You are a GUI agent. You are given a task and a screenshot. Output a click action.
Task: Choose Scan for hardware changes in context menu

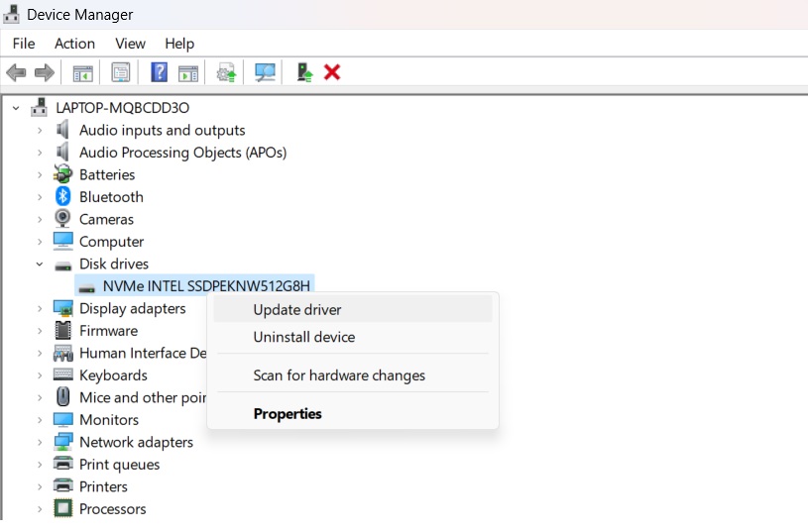pyautogui.click(x=353, y=374)
